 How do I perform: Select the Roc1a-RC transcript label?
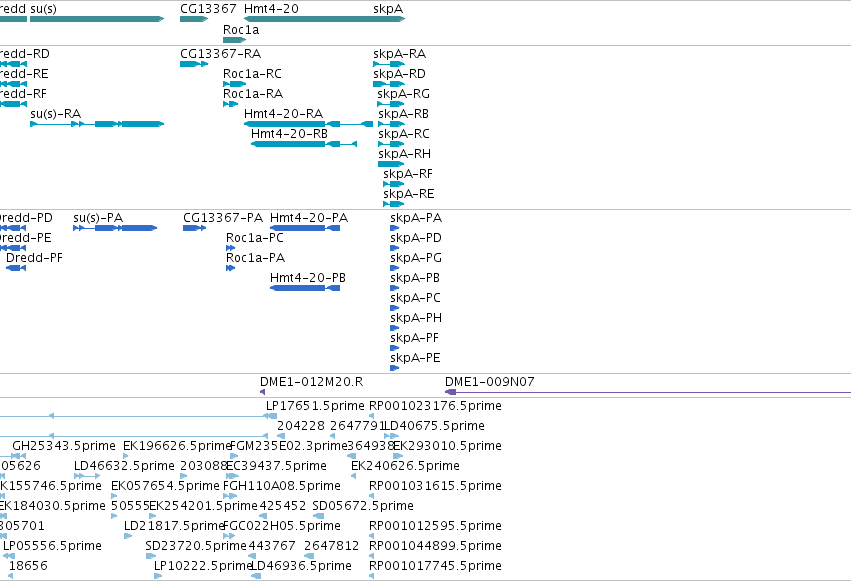click(252, 74)
